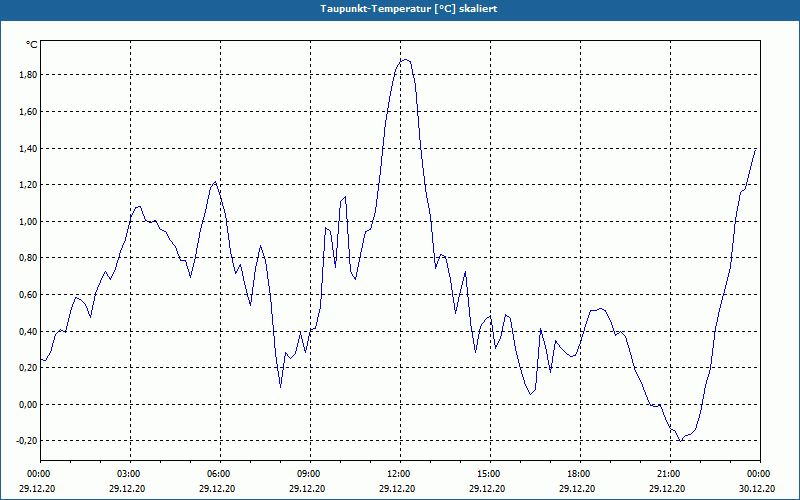800x500 pixels.
Task: Click the curve's maximum peak near 12:00
Action: (406, 60)
